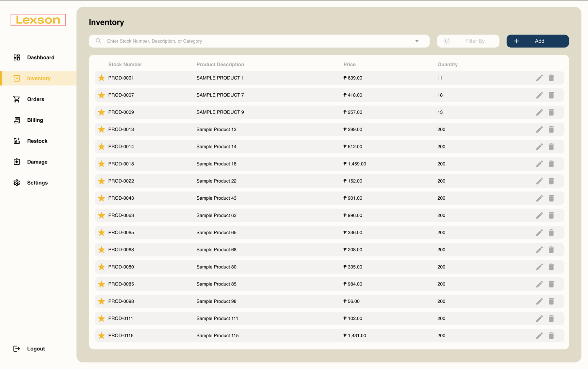Switch to the Inventory section
This screenshot has width=588, height=369.
(39, 78)
